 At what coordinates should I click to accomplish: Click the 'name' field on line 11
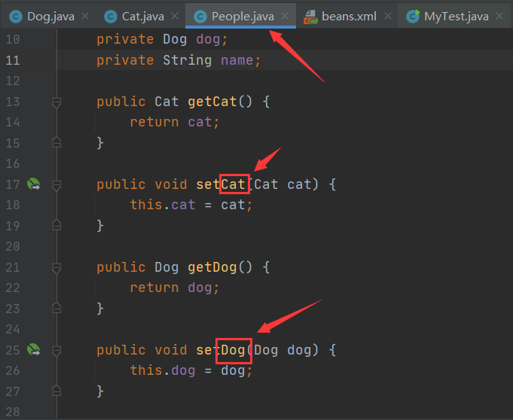click(x=237, y=60)
